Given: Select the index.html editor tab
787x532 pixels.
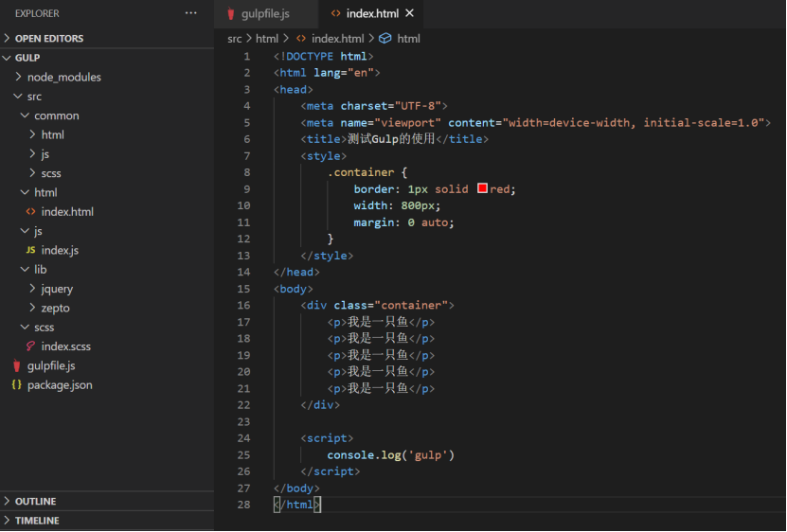Looking at the screenshot, I should click(372, 13).
